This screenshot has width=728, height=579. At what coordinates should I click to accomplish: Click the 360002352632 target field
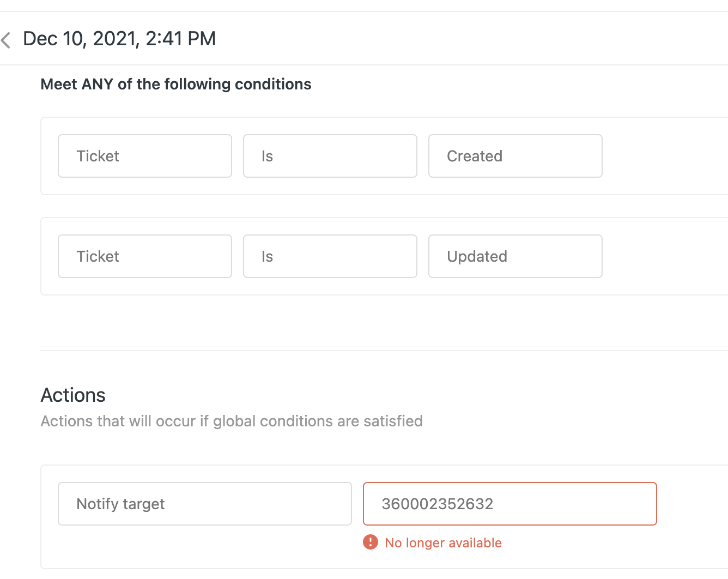tap(509, 504)
